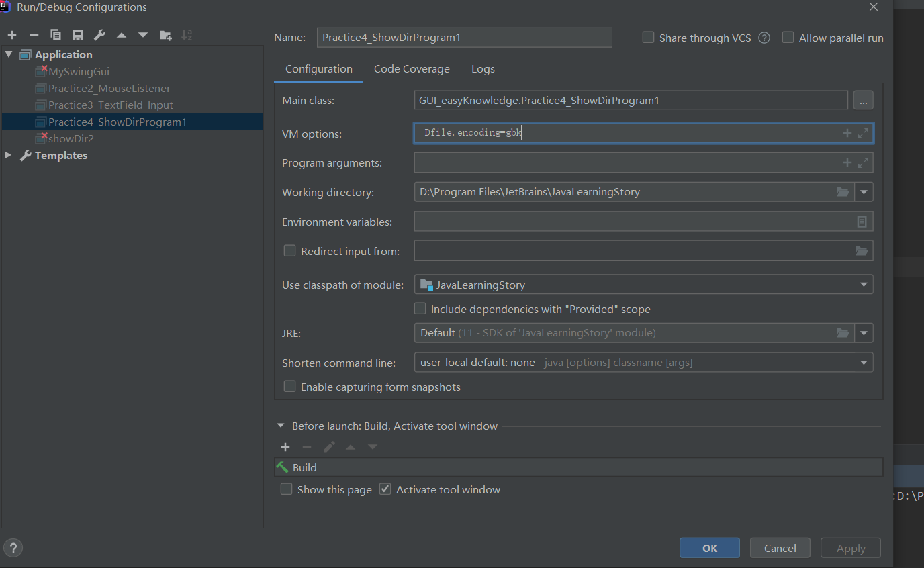Create new folder in configurations toolbar
This screenshot has height=568, width=924.
pyautogui.click(x=165, y=35)
